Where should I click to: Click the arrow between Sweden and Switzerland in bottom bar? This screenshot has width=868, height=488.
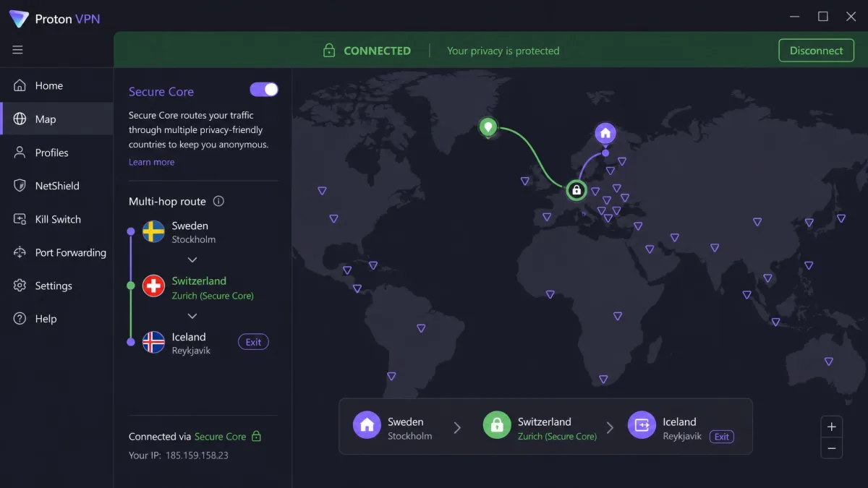point(457,428)
